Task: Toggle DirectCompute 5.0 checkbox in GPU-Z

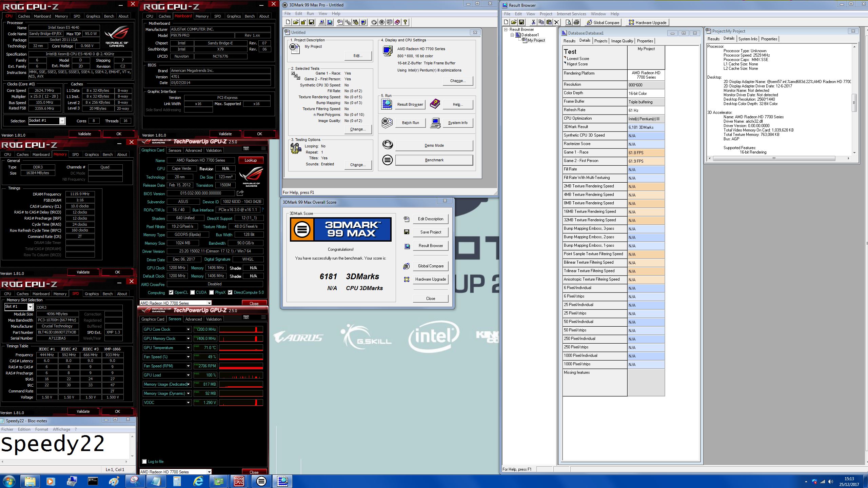Action: [230, 292]
